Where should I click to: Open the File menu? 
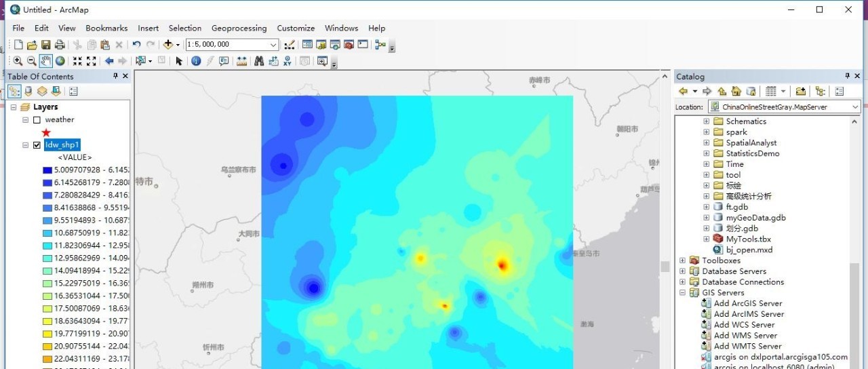click(18, 28)
